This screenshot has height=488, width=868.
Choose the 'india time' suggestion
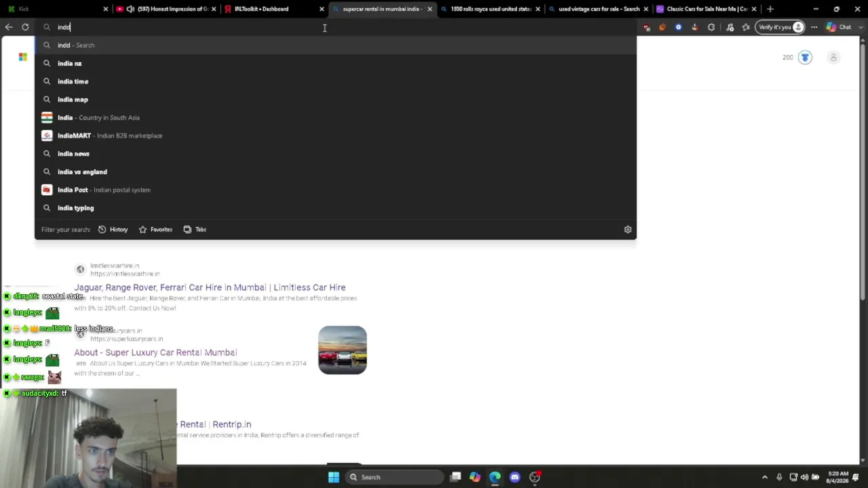click(336, 81)
